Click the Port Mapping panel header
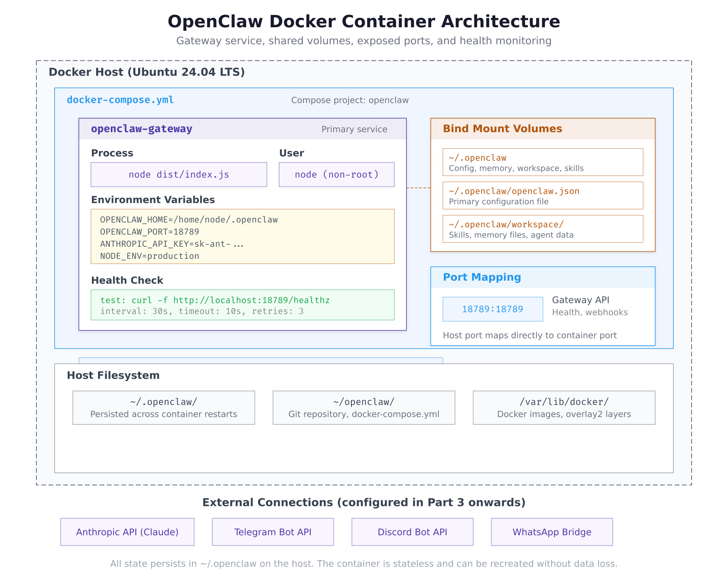 [x=482, y=277]
